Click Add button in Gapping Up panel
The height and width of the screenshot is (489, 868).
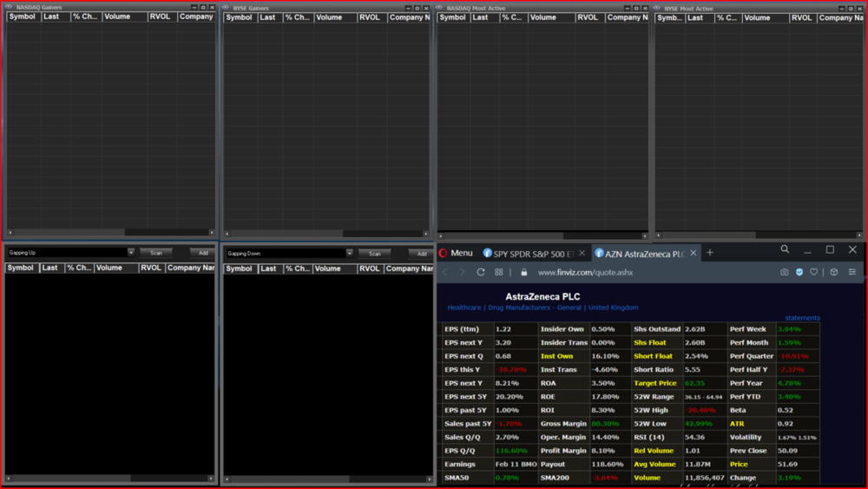pyautogui.click(x=203, y=253)
